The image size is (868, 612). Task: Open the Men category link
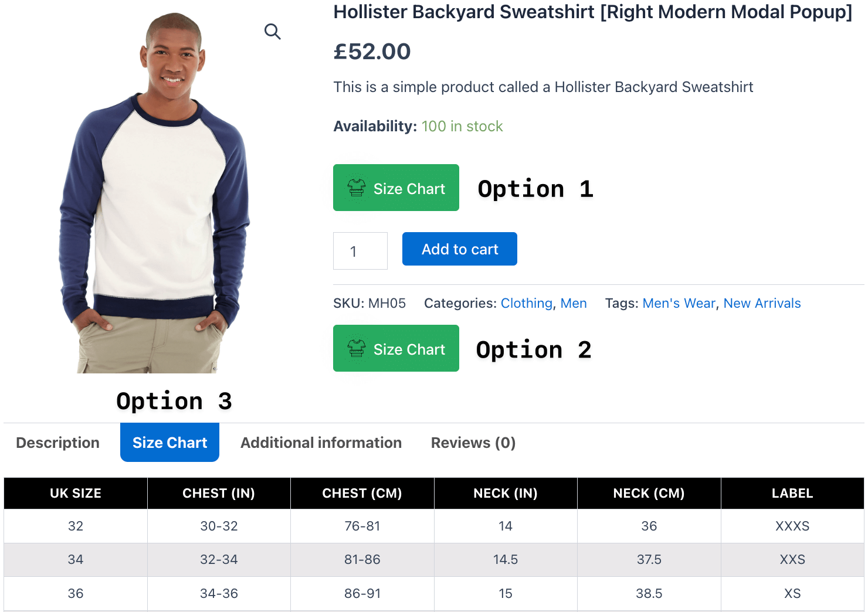[x=574, y=303]
